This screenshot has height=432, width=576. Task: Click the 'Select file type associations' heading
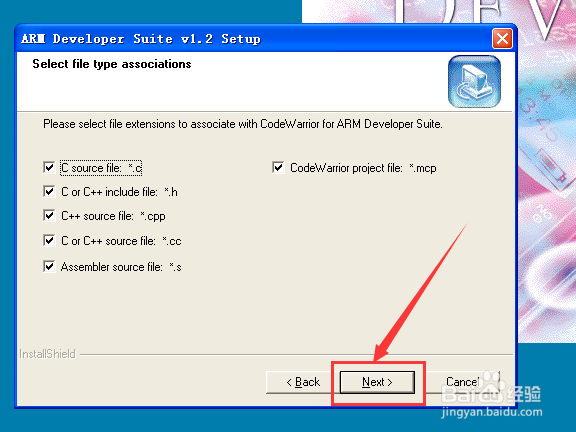click(x=112, y=64)
